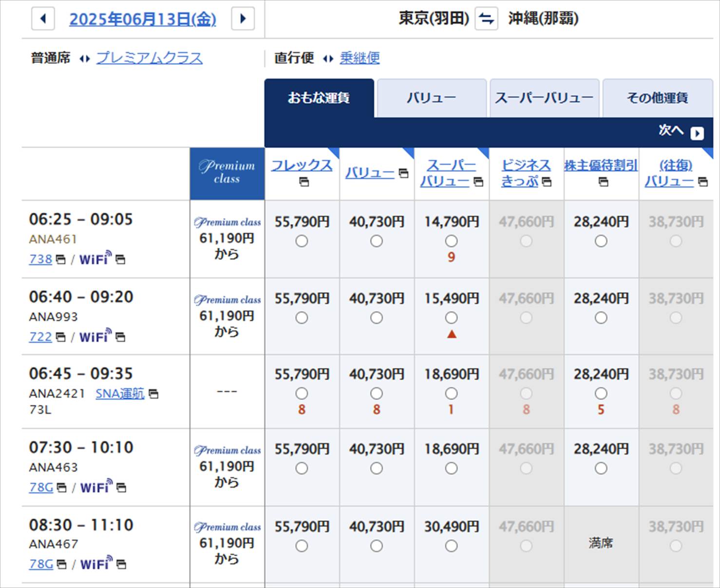Open the 738 aircraft type link
This screenshot has width=720, height=588.
[x=40, y=259]
